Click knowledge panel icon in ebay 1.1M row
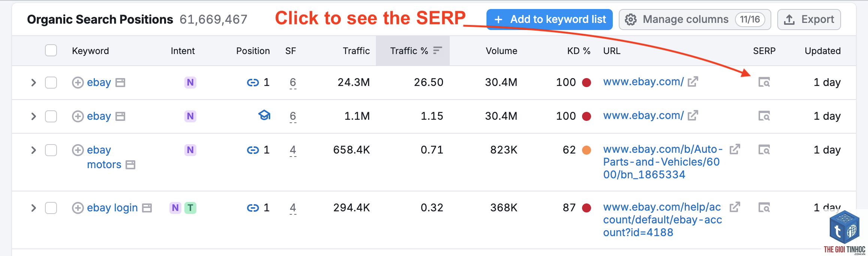Screen dimensions: 868x256 [x=264, y=115]
